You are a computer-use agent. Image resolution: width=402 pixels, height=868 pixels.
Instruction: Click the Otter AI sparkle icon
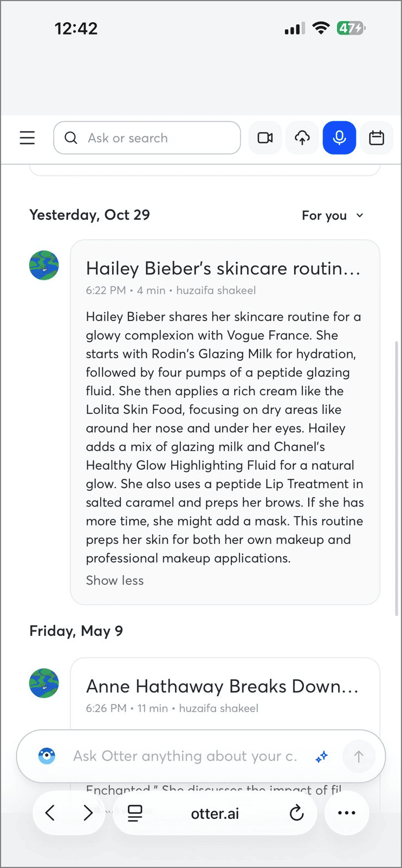(x=322, y=757)
